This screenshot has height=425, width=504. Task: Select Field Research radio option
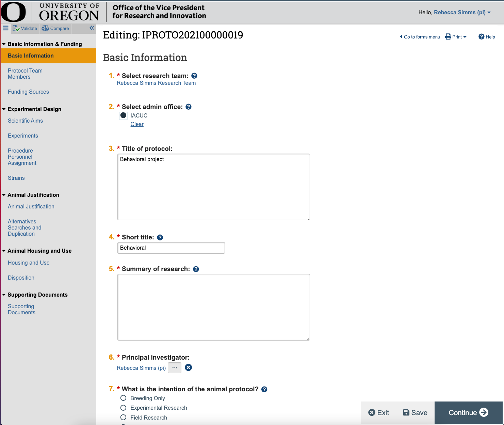click(x=123, y=418)
